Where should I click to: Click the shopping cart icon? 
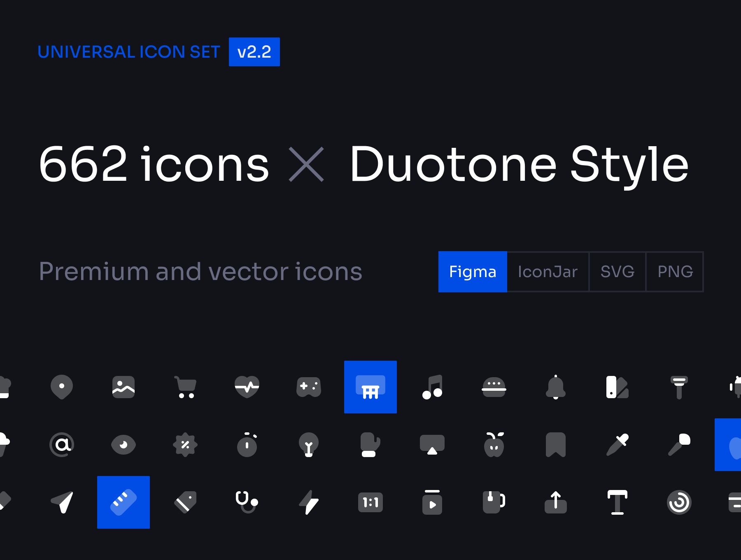185,387
